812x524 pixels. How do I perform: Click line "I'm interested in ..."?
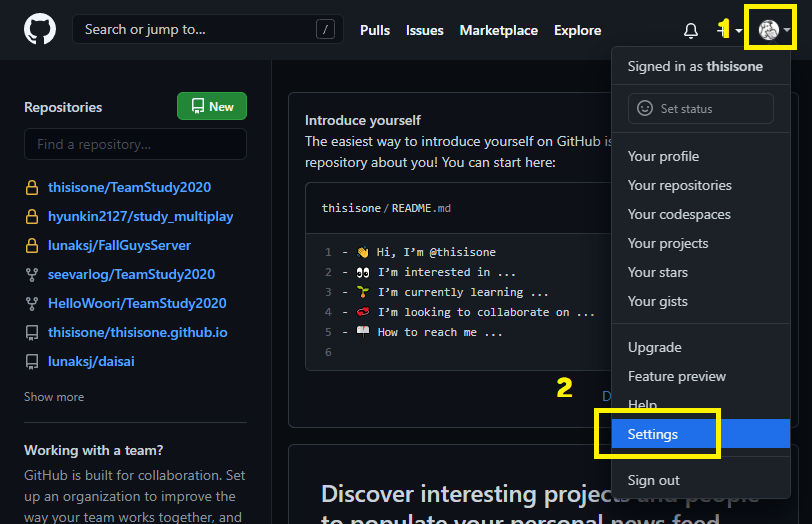point(446,272)
